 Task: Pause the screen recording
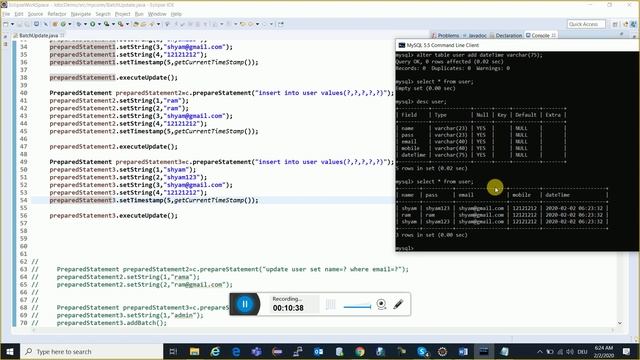tap(245, 304)
